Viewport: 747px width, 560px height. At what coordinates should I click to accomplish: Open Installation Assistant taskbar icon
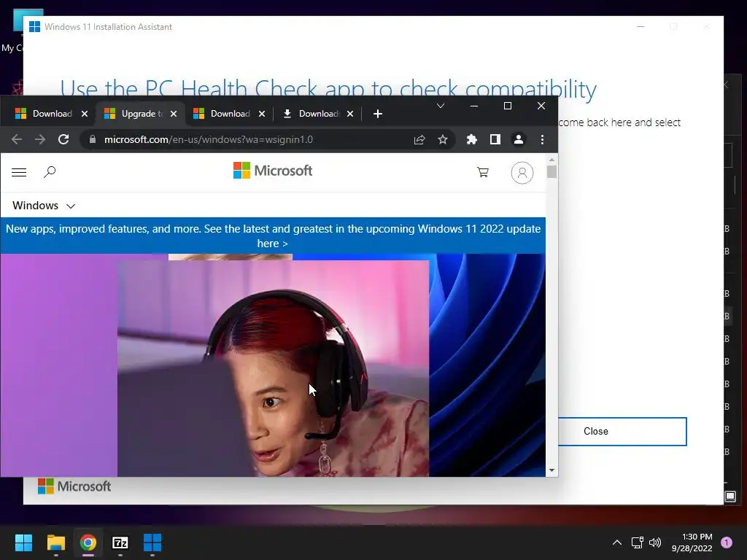click(x=152, y=542)
